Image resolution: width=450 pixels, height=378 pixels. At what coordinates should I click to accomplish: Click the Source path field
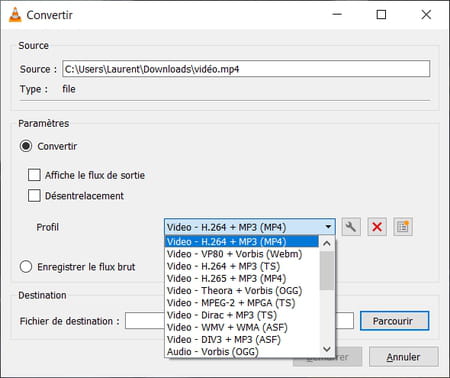click(x=246, y=69)
